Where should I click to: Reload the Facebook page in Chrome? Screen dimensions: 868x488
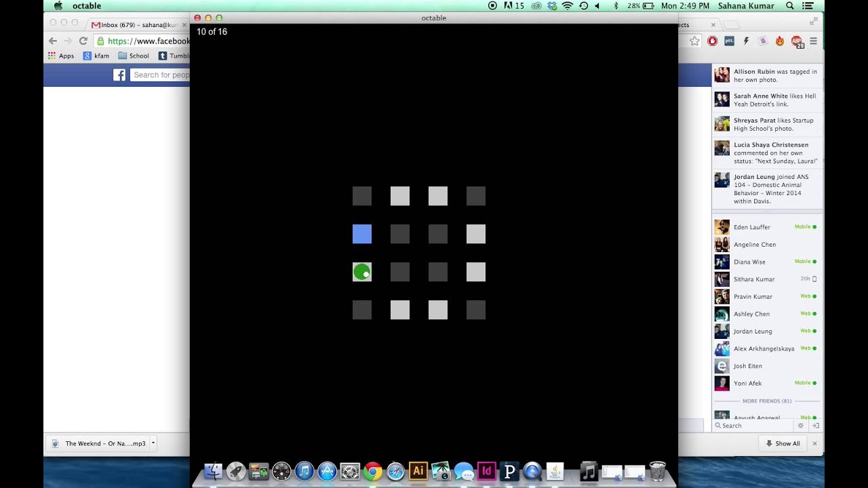83,41
